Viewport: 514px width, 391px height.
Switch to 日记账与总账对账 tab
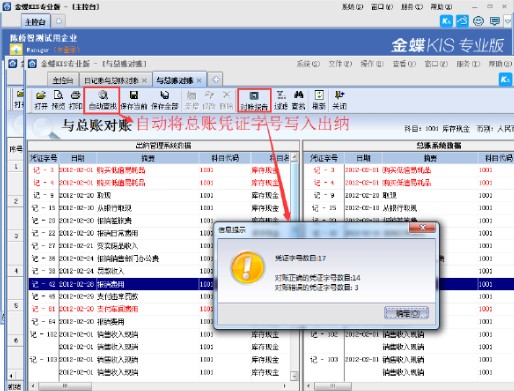coord(115,80)
